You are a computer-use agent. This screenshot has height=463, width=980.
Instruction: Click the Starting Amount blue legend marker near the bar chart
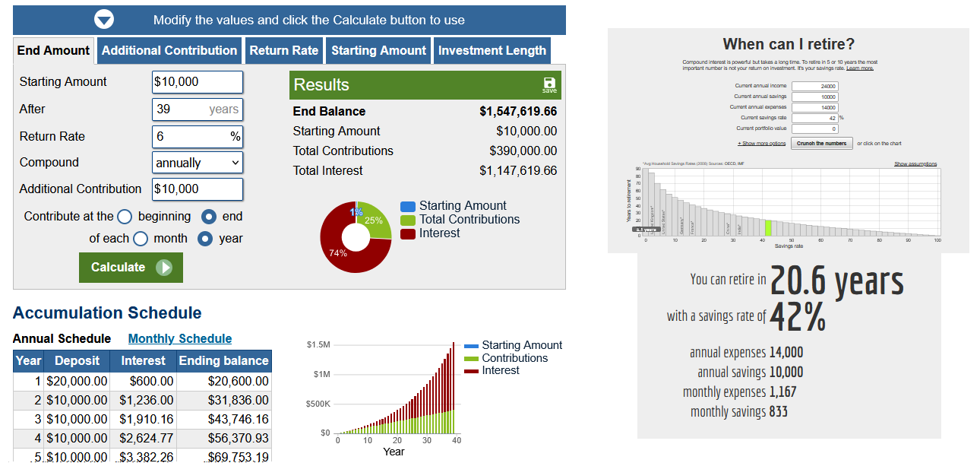471,346
